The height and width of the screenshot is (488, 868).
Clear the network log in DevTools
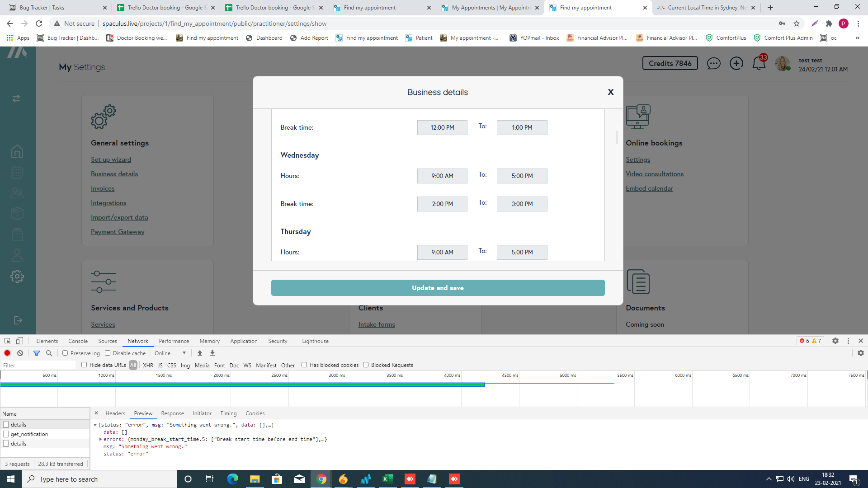click(20, 353)
